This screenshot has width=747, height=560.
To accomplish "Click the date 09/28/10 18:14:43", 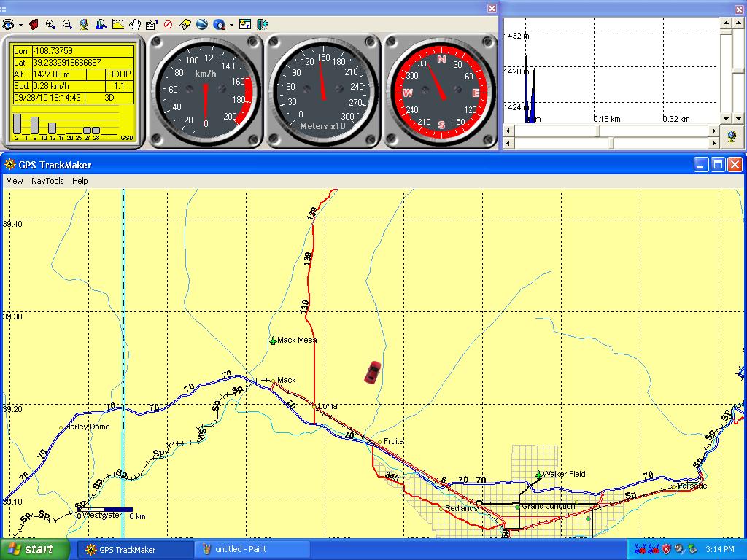I will coord(48,98).
